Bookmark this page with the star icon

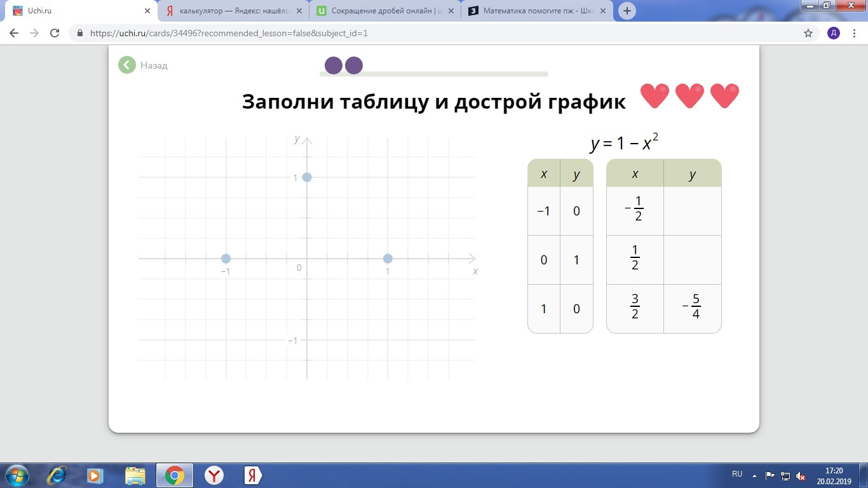pyautogui.click(x=808, y=33)
